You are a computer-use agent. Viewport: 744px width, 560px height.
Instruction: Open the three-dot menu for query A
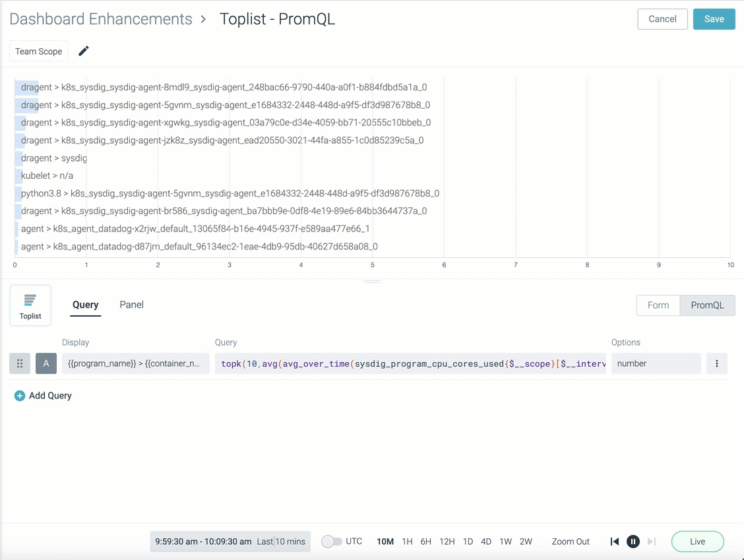(716, 363)
